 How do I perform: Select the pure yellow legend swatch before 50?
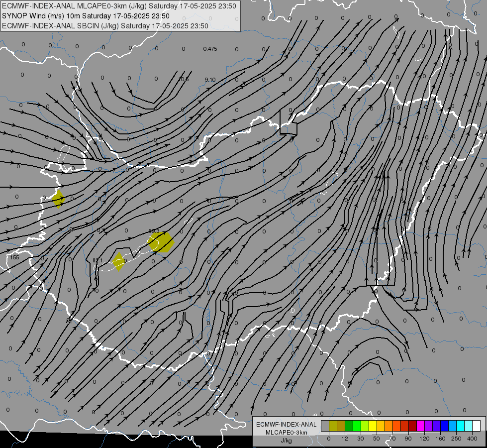[373, 426]
